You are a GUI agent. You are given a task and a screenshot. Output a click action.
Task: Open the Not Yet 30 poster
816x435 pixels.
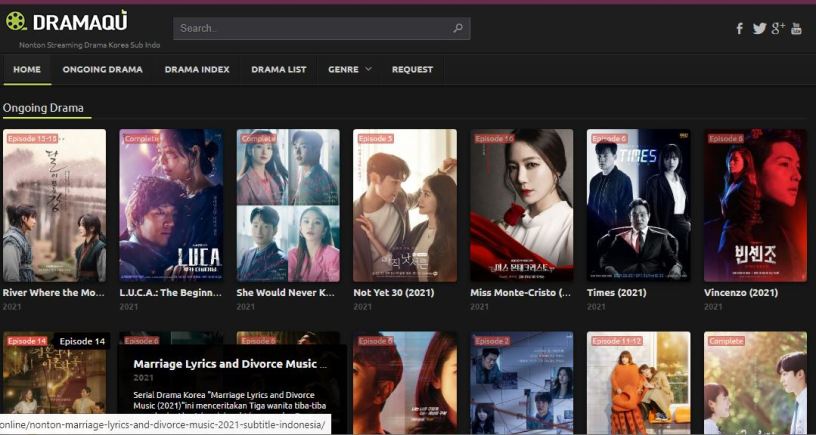tap(405, 205)
